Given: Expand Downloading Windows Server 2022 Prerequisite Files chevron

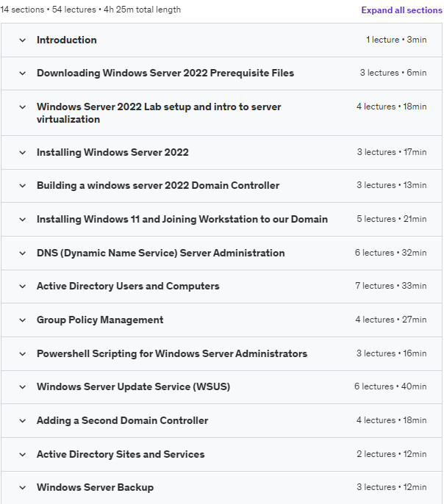Looking at the screenshot, I should coord(23,73).
